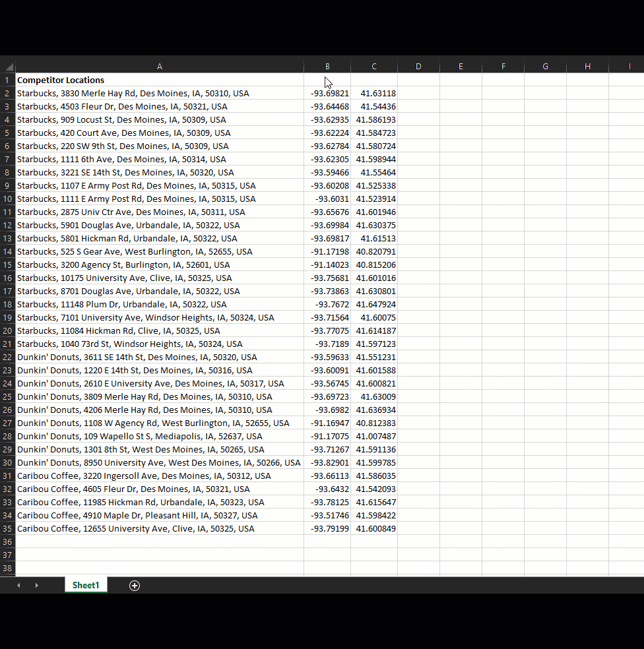Select column A header

point(160,66)
